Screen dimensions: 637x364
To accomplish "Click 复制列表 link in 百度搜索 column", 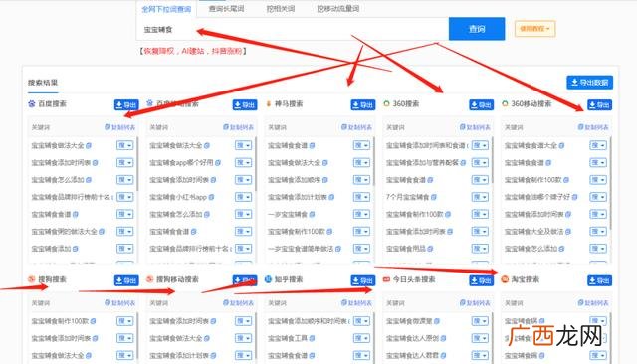I will (119, 127).
